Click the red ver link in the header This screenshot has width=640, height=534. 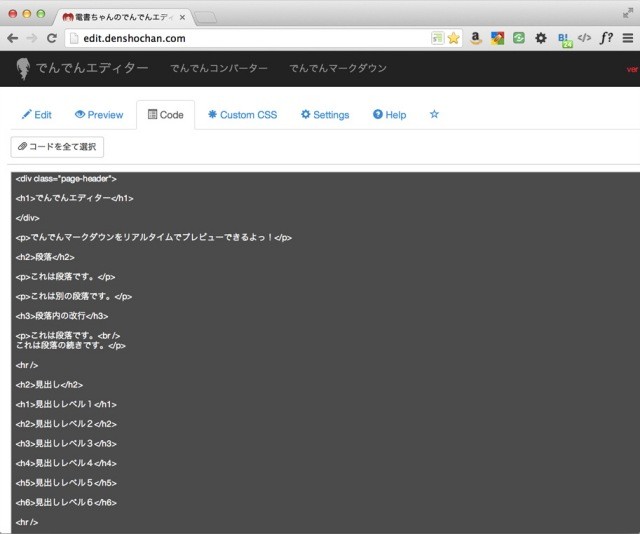click(x=633, y=69)
